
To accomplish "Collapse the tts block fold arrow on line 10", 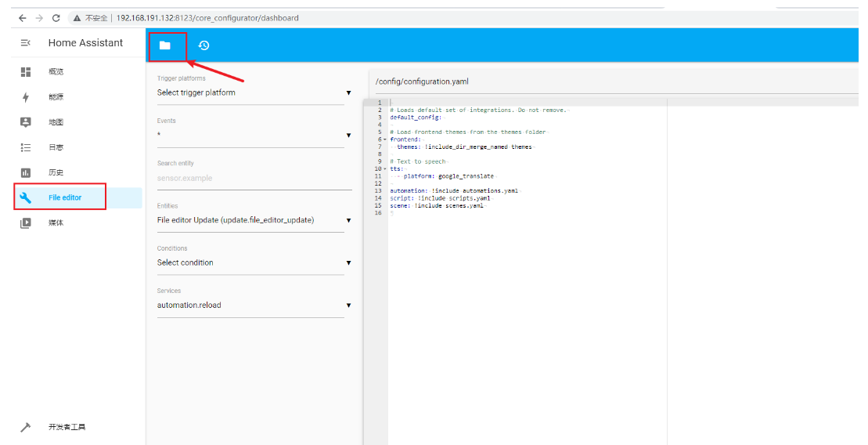I will point(385,169).
